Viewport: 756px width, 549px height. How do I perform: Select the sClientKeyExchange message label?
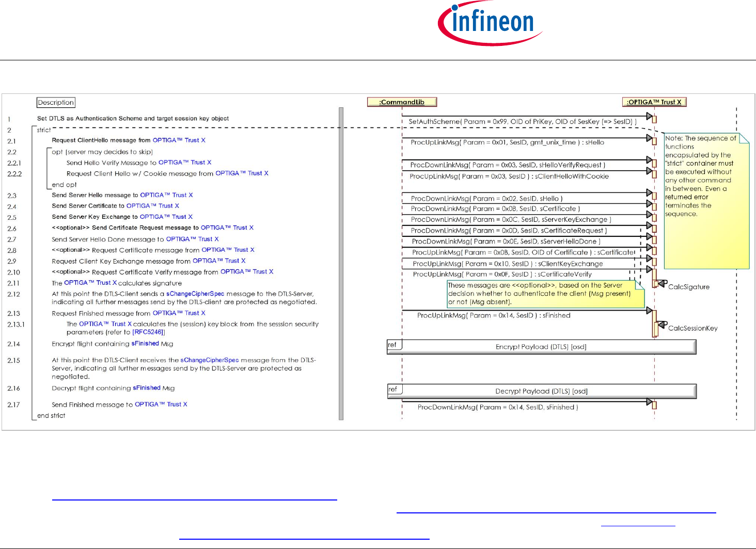click(508, 264)
